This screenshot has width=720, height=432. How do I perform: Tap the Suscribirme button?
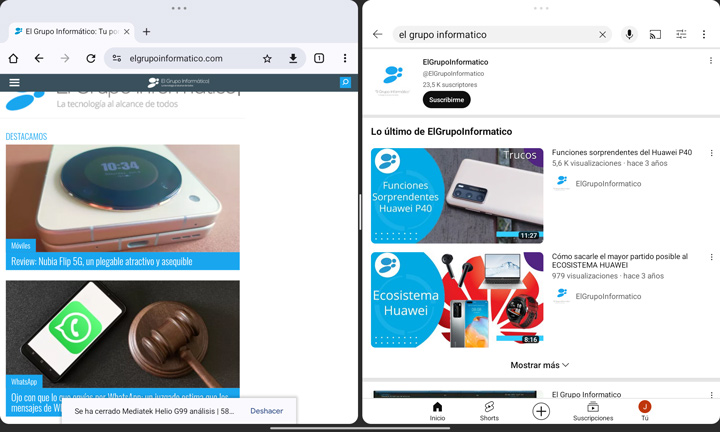[446, 100]
